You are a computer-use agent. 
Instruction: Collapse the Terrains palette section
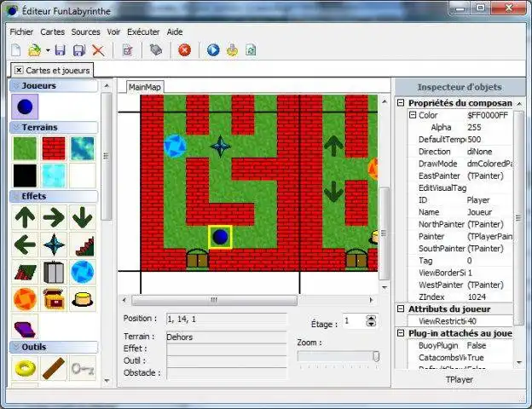(15, 127)
